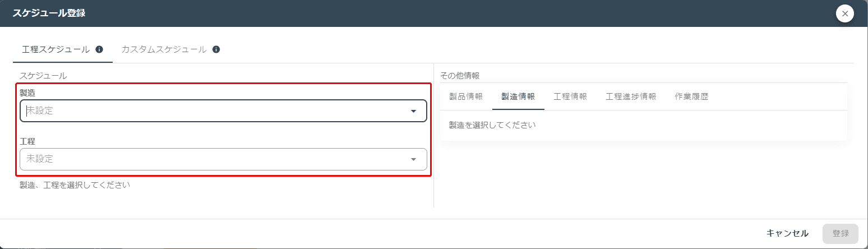868x249 pixels.
Task: Open the 工程進捗情報 tab
Action: tap(631, 96)
